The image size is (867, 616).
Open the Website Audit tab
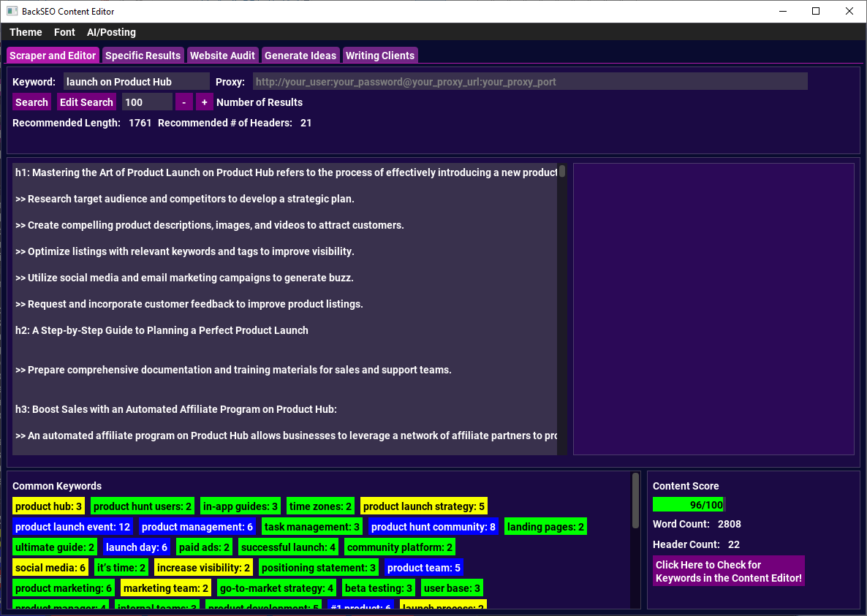click(222, 56)
